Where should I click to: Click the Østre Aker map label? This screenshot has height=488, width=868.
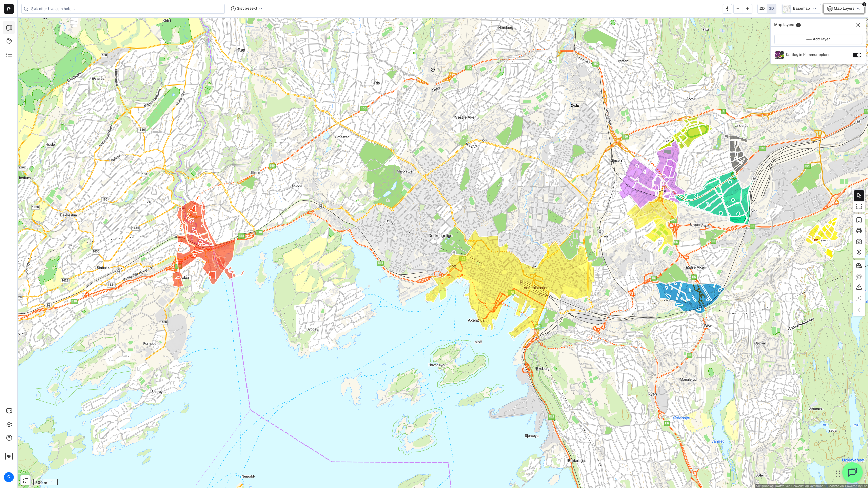click(695, 267)
